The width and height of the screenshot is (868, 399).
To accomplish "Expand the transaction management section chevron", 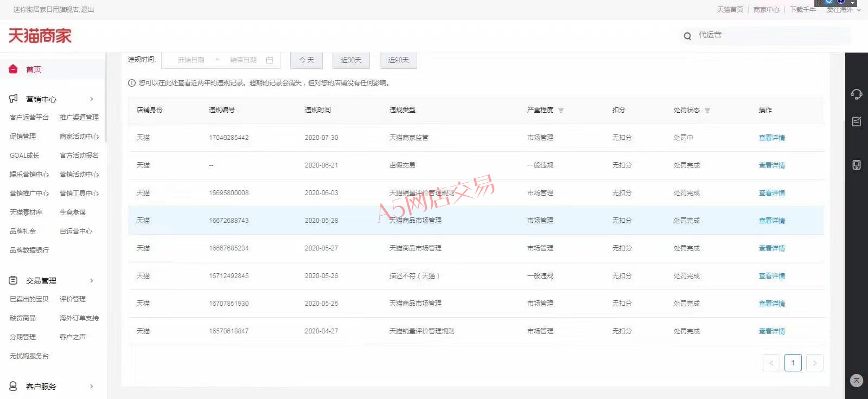I will (x=92, y=280).
